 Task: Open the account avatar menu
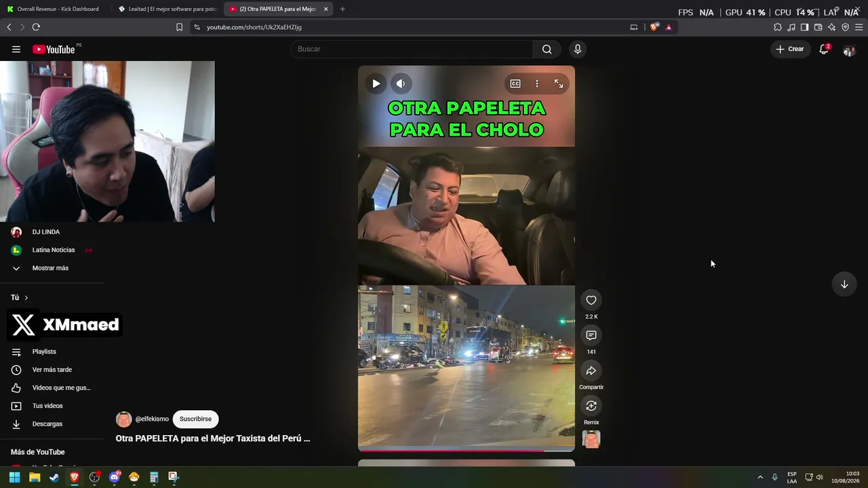pyautogui.click(x=849, y=49)
